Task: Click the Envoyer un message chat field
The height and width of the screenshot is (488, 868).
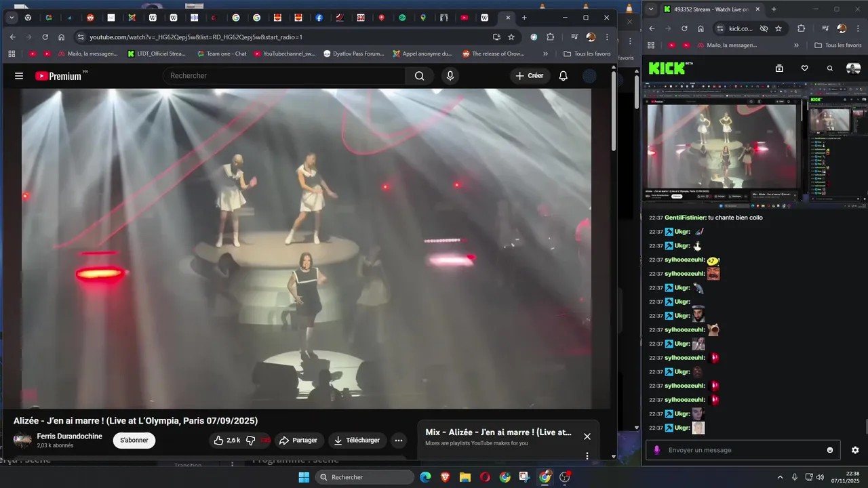Action: [x=743, y=450]
